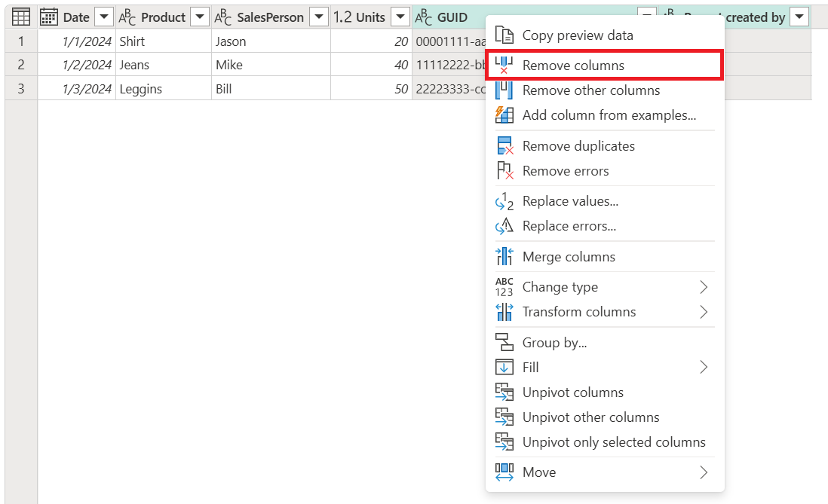This screenshot has width=828, height=504.
Task: Click the ABC text-type icon on Product column
Action: 127,16
